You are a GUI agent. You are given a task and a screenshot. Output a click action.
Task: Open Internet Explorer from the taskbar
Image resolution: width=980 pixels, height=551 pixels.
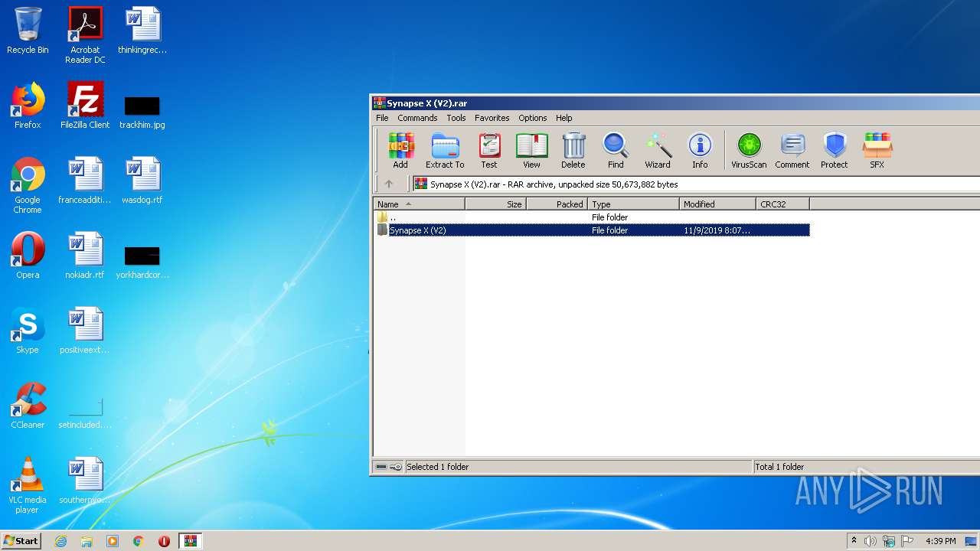pyautogui.click(x=61, y=541)
